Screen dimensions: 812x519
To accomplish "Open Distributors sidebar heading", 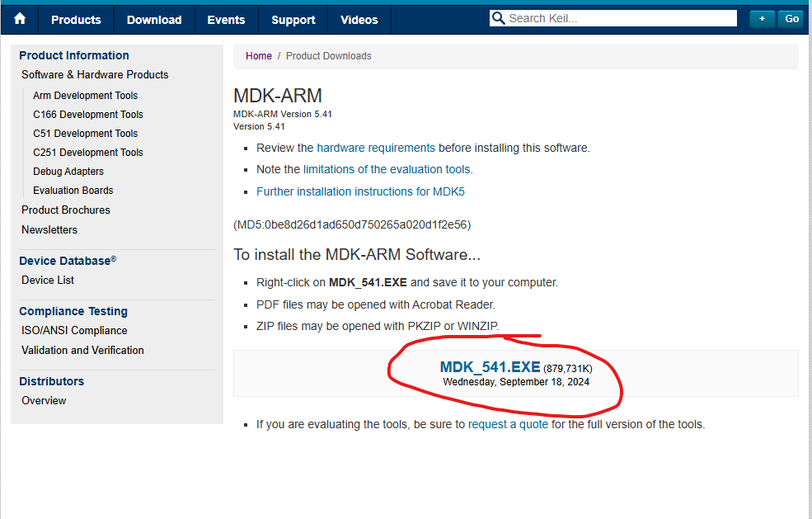I will [x=51, y=381].
